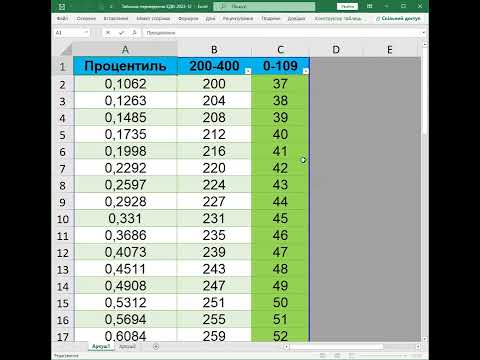Open ribbon display options icon in title bar
Image resolution: width=480 pixels, height=360 pixels.
click(369, 6)
